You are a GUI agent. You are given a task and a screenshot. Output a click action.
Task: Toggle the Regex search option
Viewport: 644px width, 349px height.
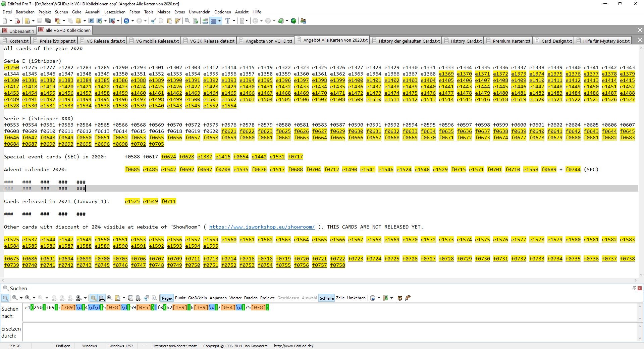[x=167, y=298]
